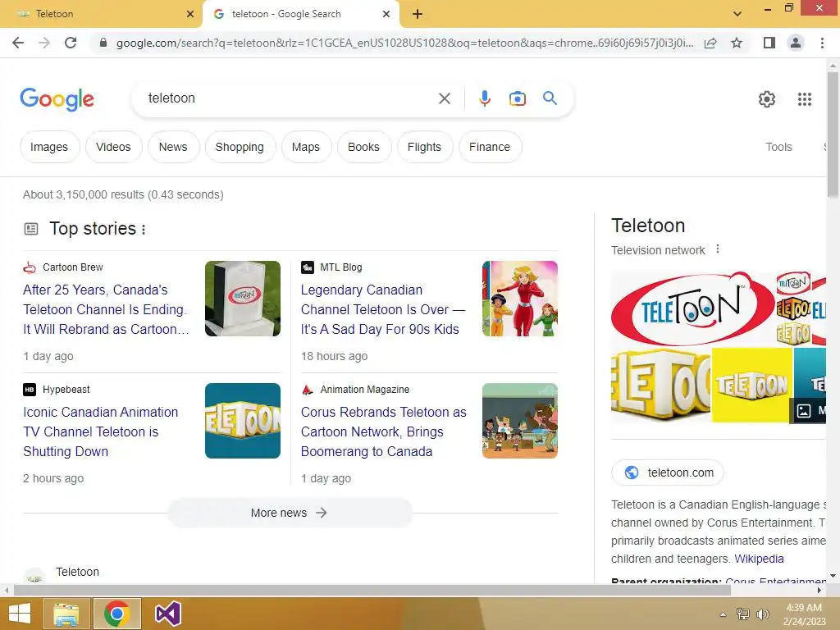Open the Chrome side panel
This screenshot has height=630, width=840.
(x=769, y=43)
